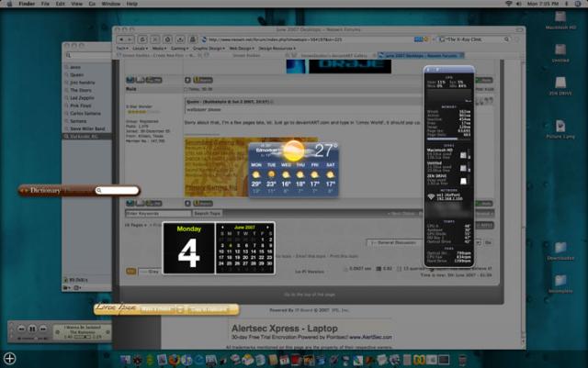Skip to next track in iTunes widget
The width and height of the screenshot is (588, 368).
pos(43,329)
